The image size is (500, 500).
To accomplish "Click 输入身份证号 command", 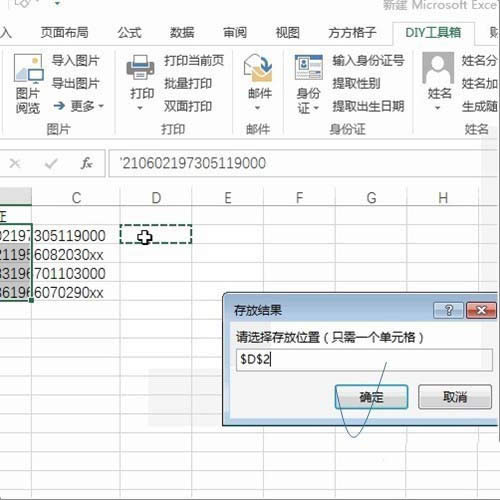I will [368, 61].
